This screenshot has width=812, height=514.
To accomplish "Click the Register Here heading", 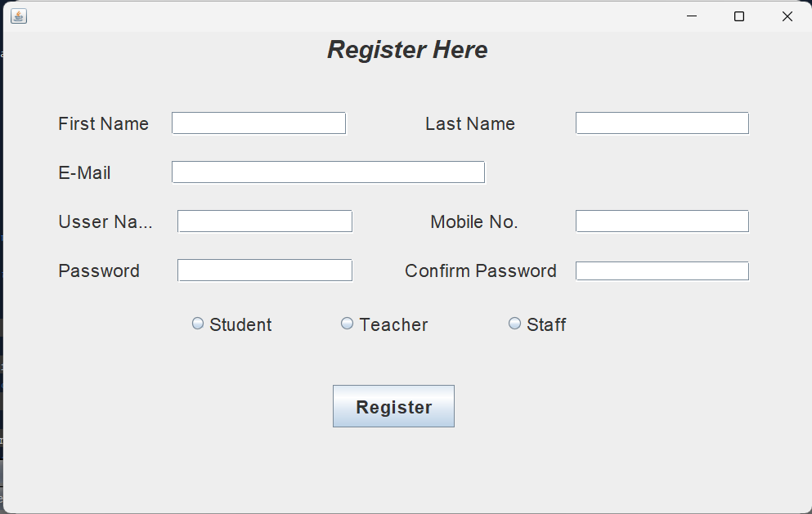I will click(x=407, y=50).
